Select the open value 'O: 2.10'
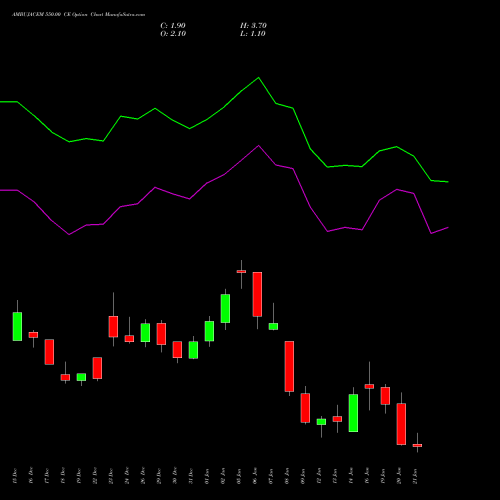 pyautogui.click(x=173, y=34)
